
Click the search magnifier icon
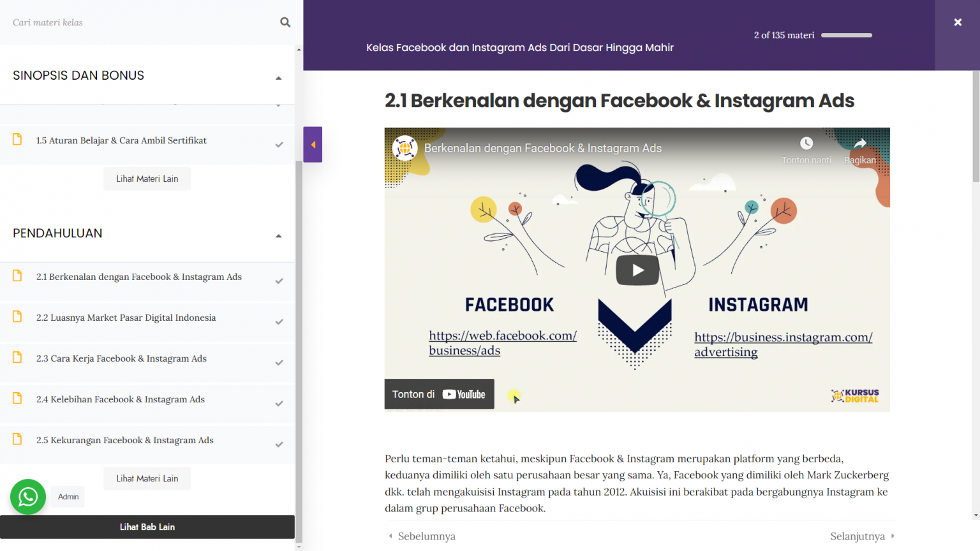(x=285, y=22)
